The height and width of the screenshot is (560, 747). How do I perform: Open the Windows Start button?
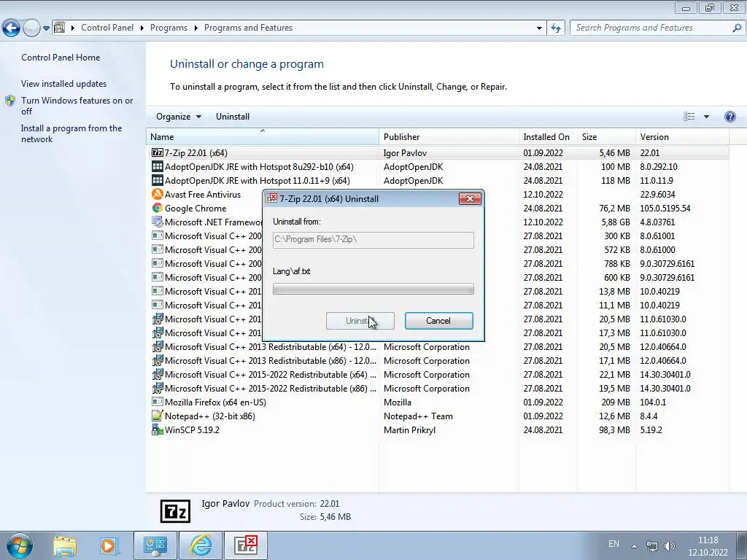pyautogui.click(x=20, y=545)
